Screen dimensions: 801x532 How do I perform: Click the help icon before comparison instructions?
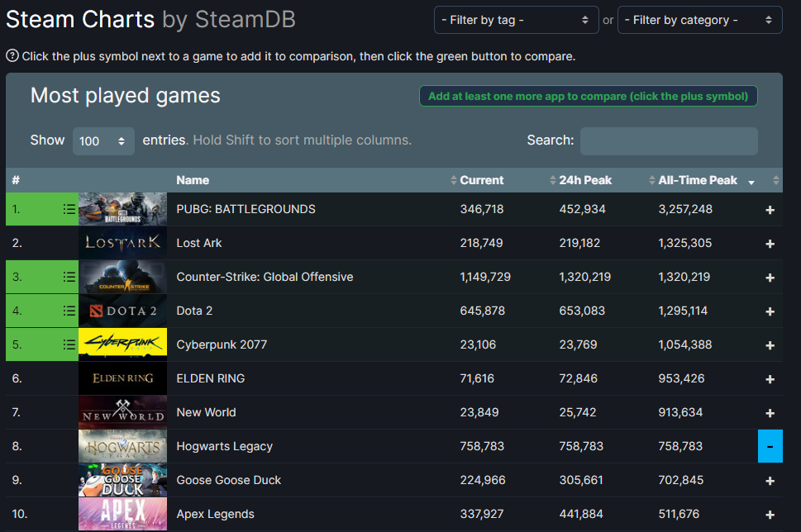coord(12,56)
